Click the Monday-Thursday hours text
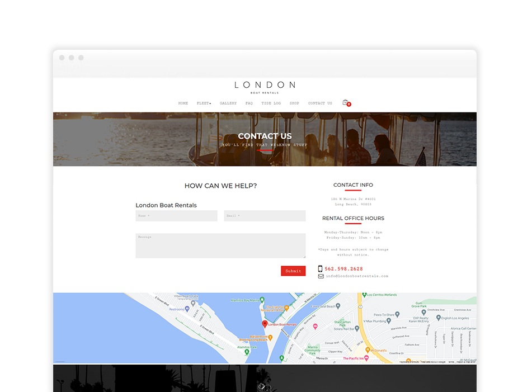The height and width of the screenshot is (392, 532). coord(353,232)
